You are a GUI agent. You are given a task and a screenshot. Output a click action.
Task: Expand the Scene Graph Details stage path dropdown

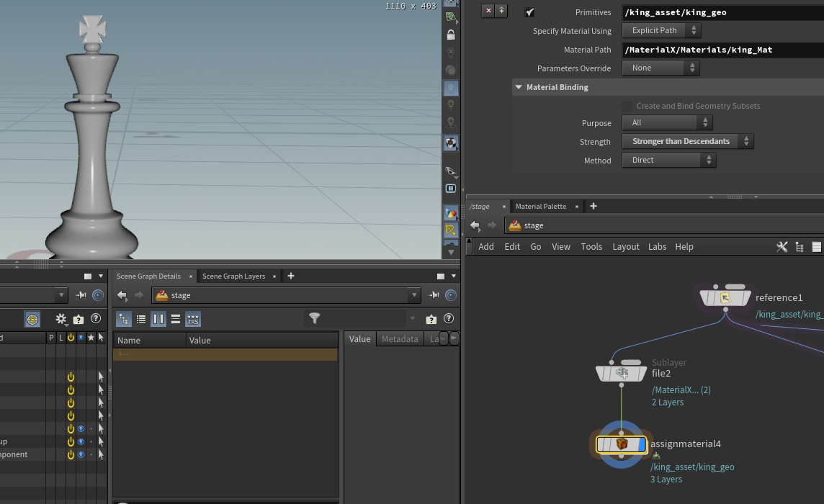click(x=414, y=295)
